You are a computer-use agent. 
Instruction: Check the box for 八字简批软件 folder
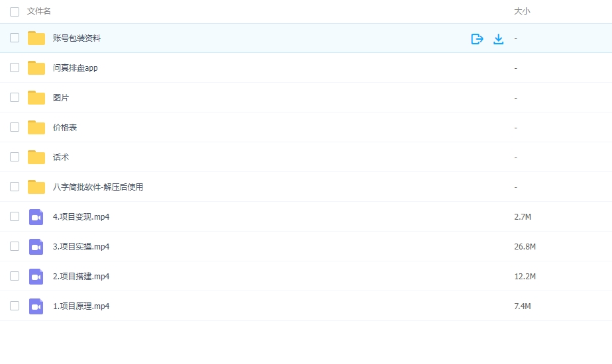click(15, 187)
